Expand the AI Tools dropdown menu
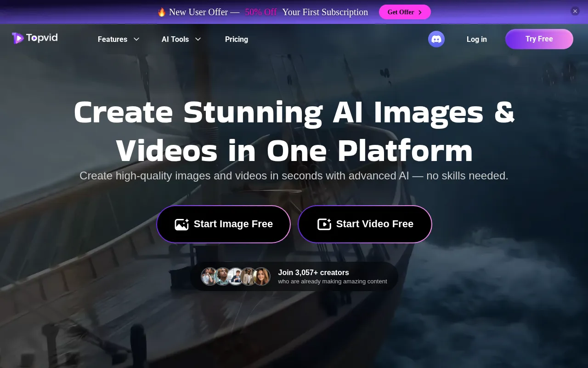Image resolution: width=588 pixels, height=368 pixels. (x=181, y=39)
